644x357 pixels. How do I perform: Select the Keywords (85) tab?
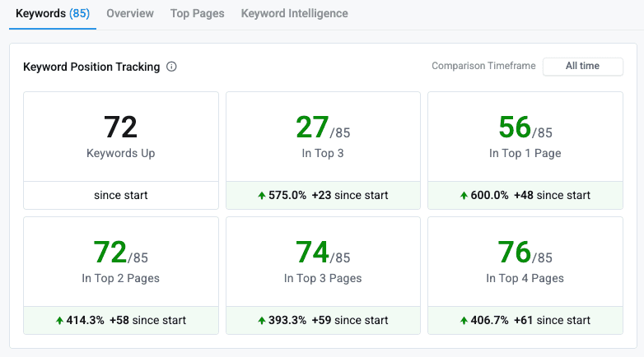click(x=53, y=14)
